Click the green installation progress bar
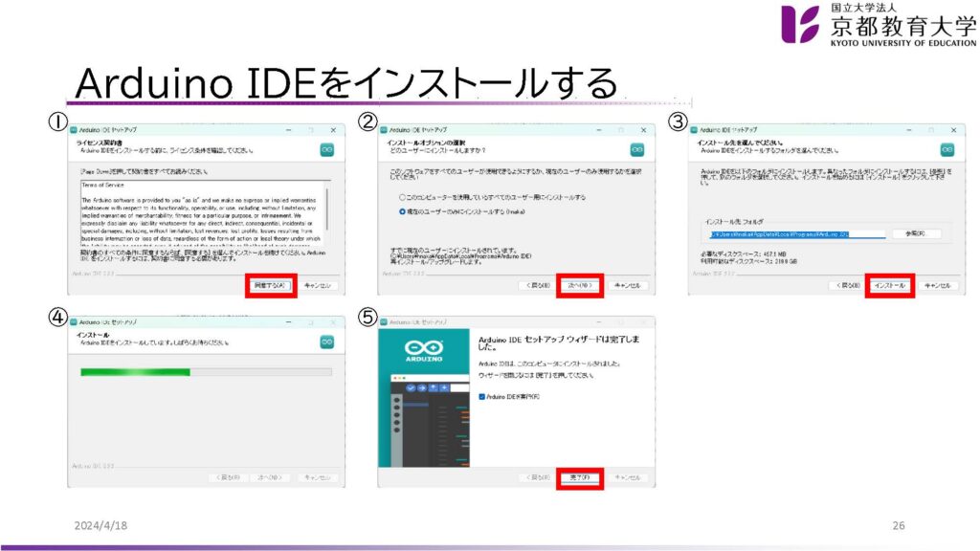Screen dimensions: 980x551 coord(135,372)
